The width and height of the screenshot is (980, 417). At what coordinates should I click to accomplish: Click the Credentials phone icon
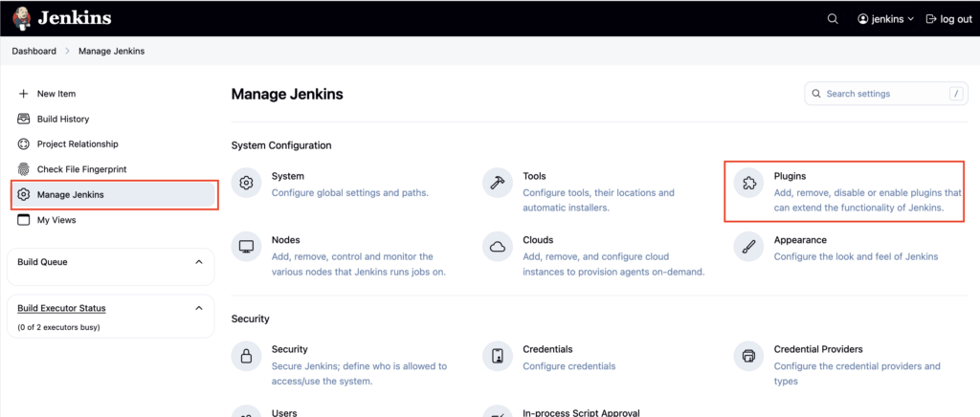(x=498, y=356)
